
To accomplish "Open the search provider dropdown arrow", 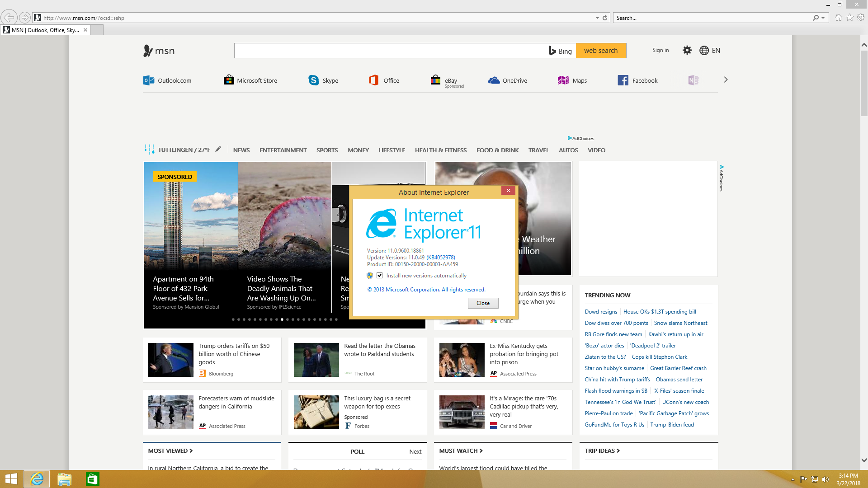I will pos(823,18).
